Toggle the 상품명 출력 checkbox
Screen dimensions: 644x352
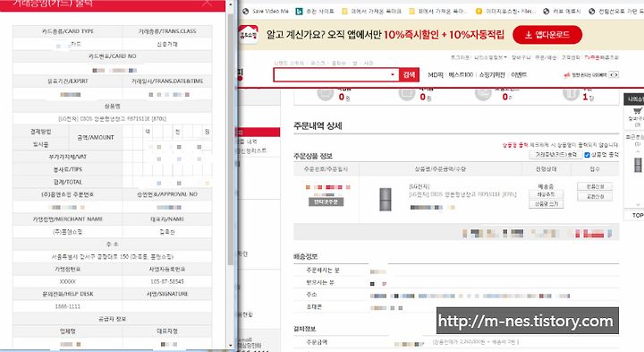(x=587, y=155)
